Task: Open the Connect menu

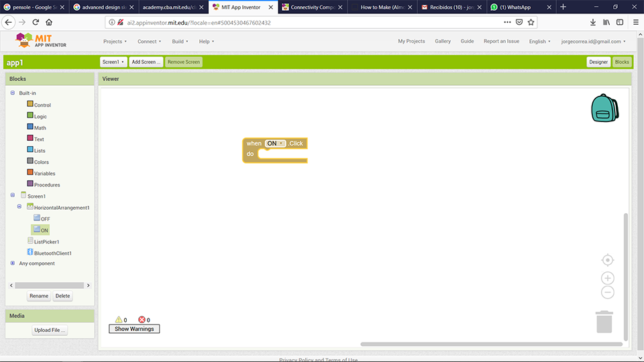Action: [x=149, y=42]
